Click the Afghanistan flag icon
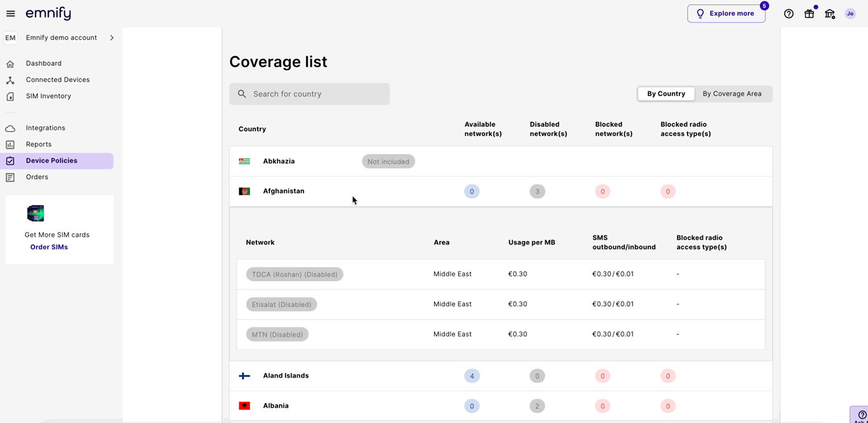Viewport: 868px width, 423px height. coord(244,191)
